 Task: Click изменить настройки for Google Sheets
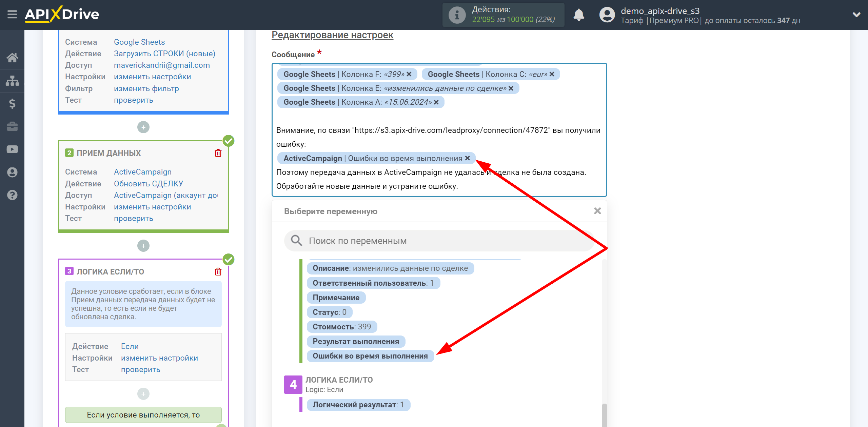tap(152, 77)
